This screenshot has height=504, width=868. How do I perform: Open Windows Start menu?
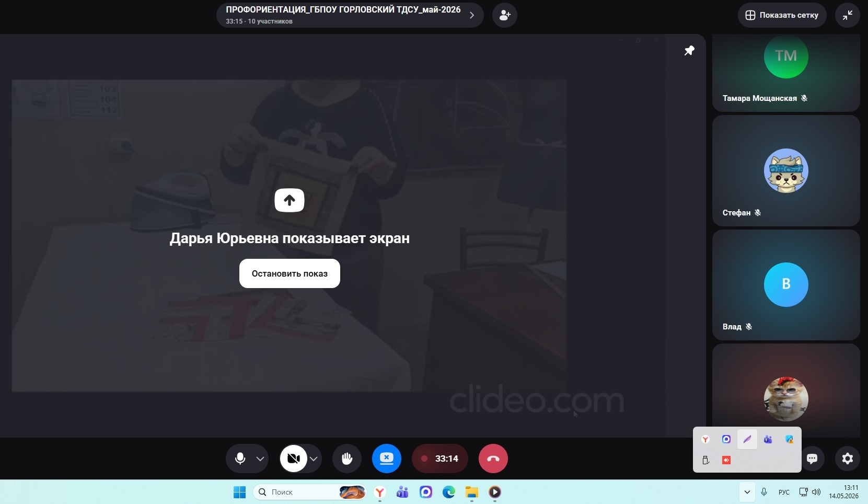pos(240,492)
